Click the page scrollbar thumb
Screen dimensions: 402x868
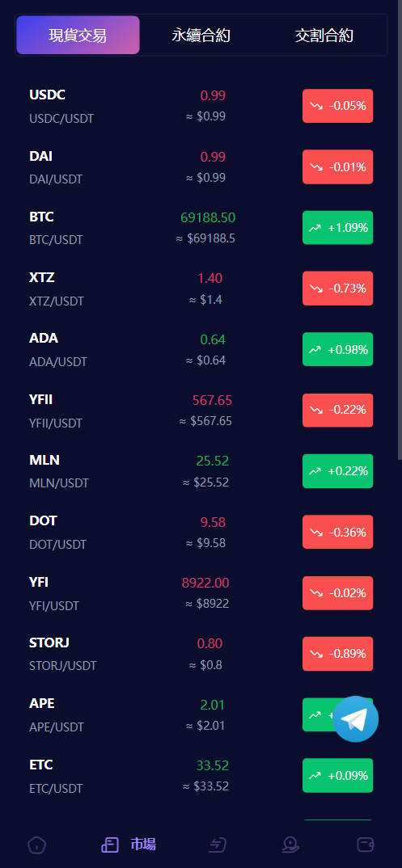pyautogui.click(x=400, y=230)
